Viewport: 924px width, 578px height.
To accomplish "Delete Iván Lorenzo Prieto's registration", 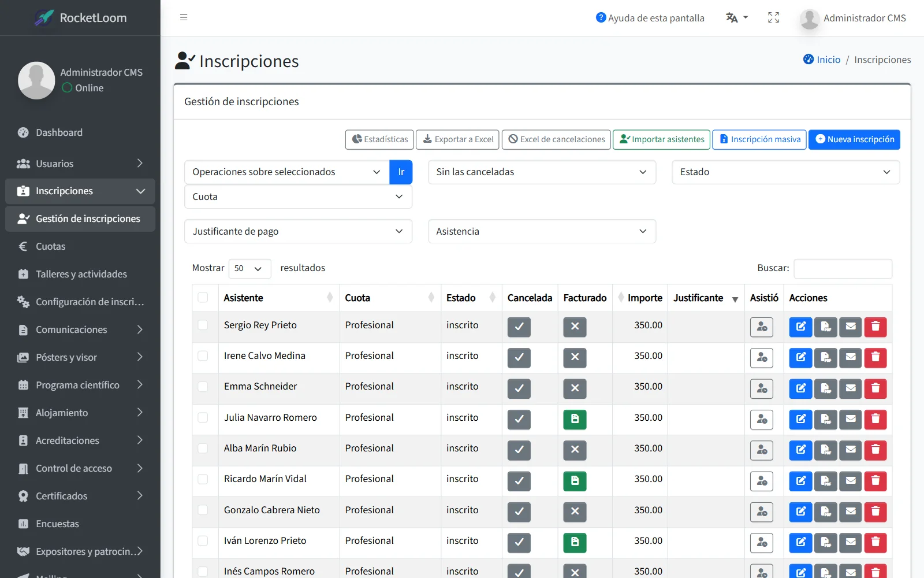I will (x=875, y=542).
